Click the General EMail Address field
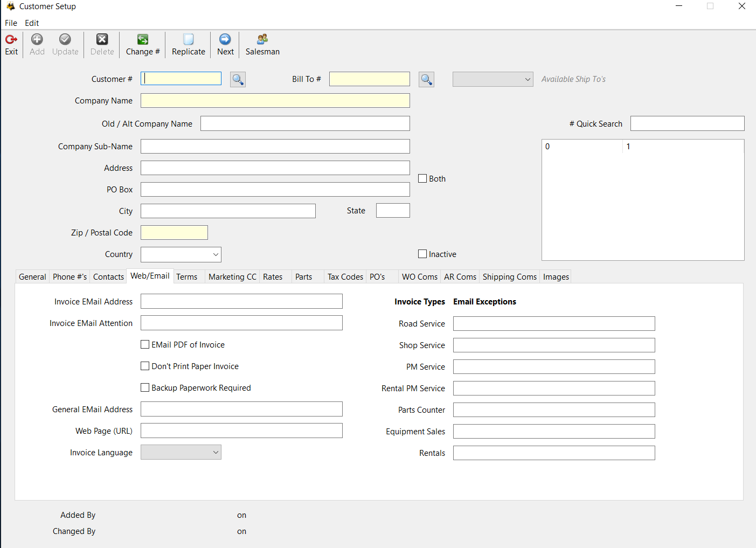The height and width of the screenshot is (548, 756). pos(241,409)
